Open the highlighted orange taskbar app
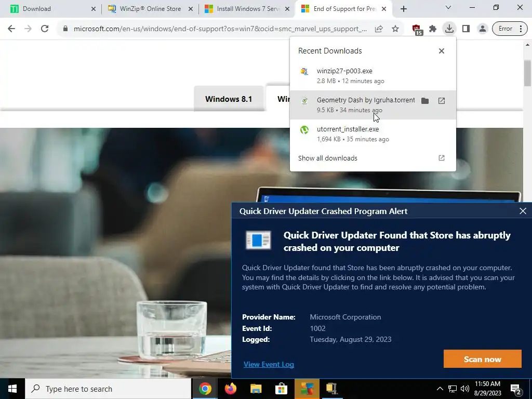 307,389
